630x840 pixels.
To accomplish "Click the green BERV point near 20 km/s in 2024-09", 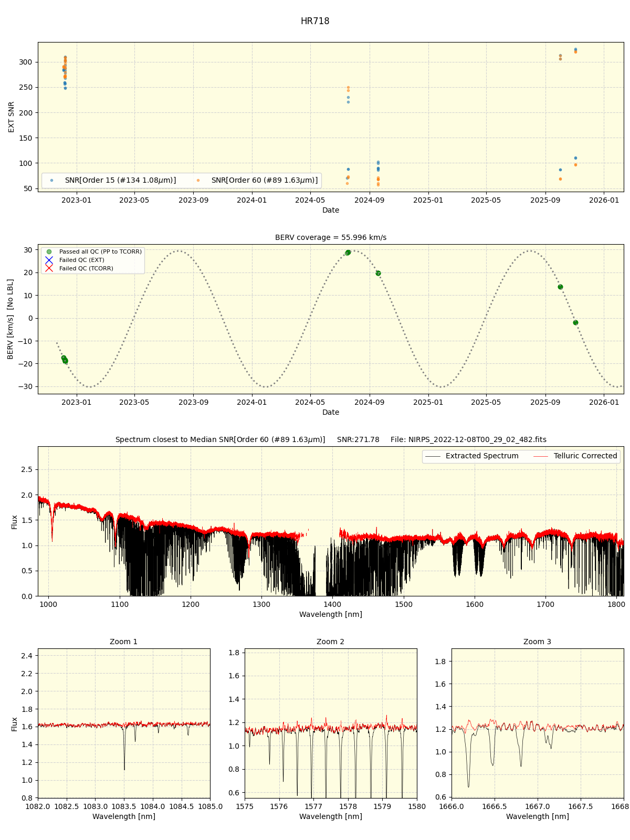I will pos(378,273).
